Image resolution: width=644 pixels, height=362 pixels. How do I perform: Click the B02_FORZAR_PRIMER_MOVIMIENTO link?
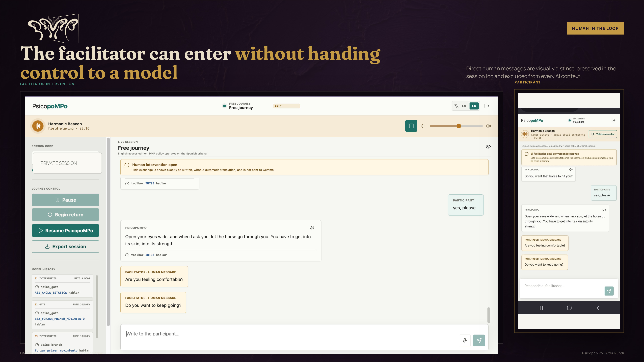click(60, 319)
